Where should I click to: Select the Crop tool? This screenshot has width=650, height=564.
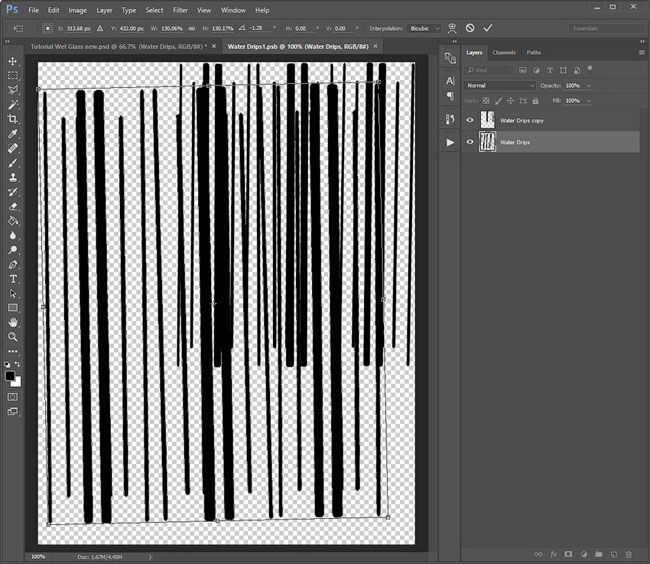point(13,119)
